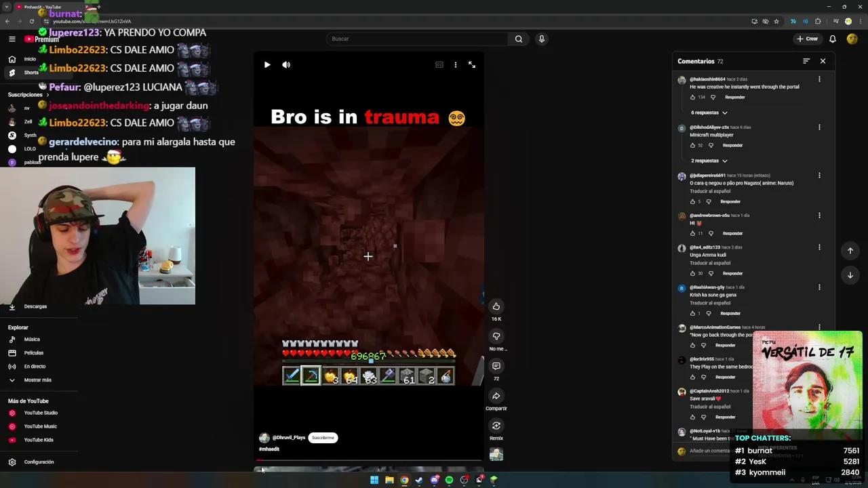
Task: Open YouTube Studio link
Action: pyautogui.click(x=41, y=413)
